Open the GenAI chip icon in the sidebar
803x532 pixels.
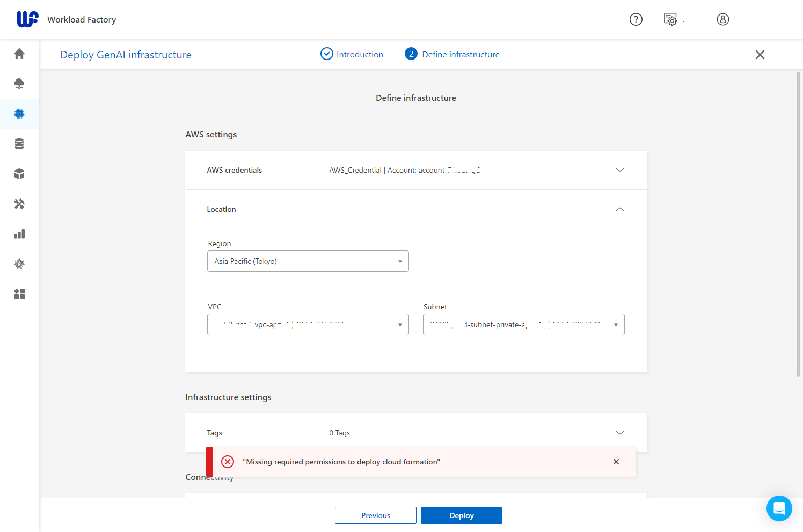[x=19, y=114]
